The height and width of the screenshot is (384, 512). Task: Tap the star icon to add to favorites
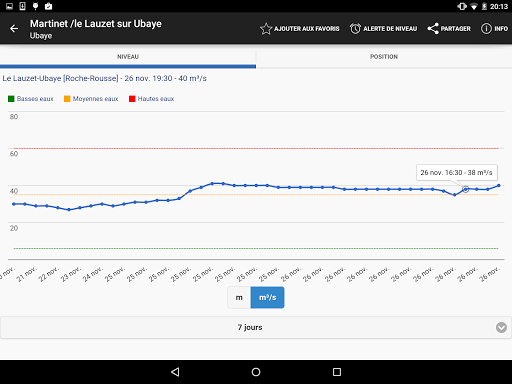(266, 29)
